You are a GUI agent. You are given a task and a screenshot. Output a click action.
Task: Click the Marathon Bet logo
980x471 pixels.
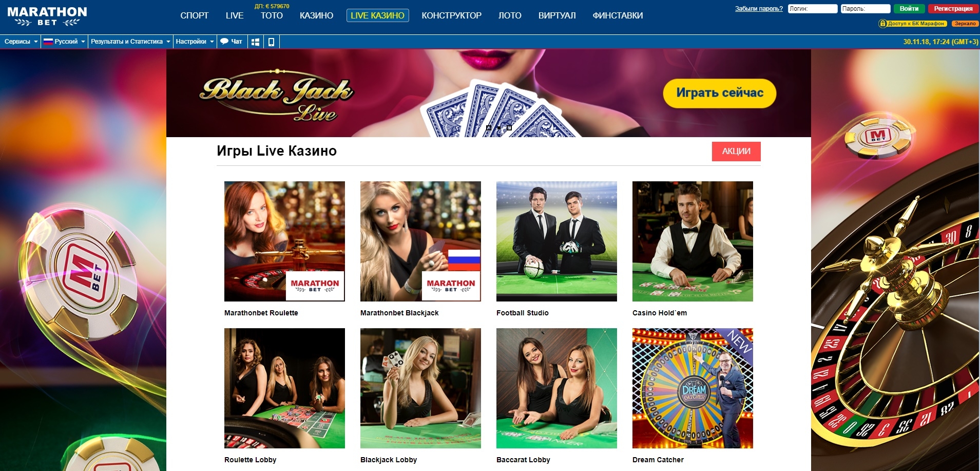[47, 16]
